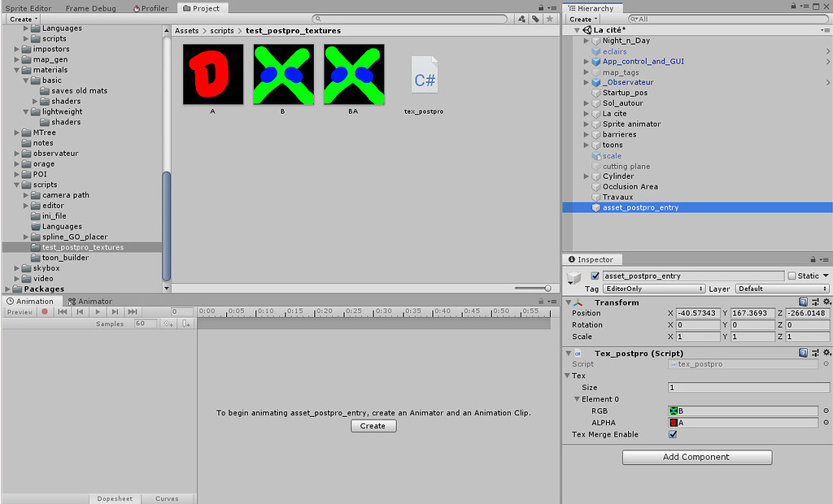The height and width of the screenshot is (504, 833).
Task: Click Add Component in the Inspector
Action: 696,457
